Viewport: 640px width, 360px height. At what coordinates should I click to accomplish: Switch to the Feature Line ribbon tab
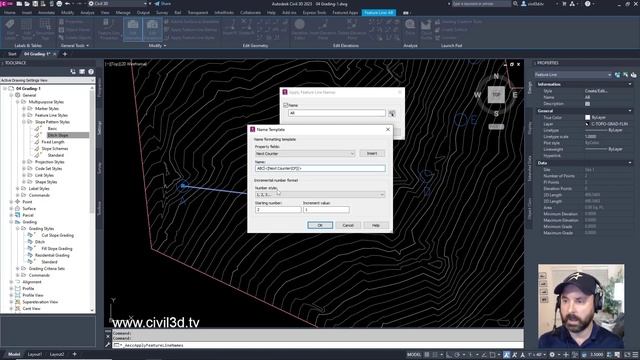pos(378,13)
